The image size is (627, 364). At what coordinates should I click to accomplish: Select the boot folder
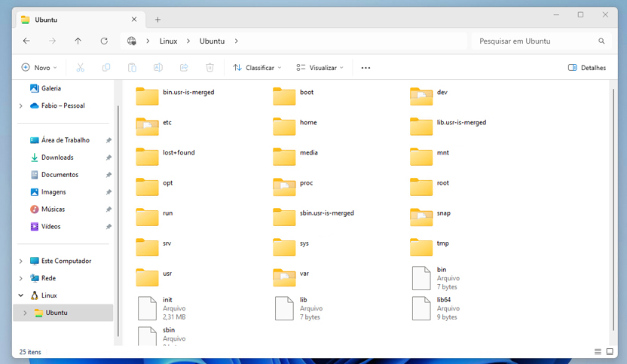tap(293, 96)
